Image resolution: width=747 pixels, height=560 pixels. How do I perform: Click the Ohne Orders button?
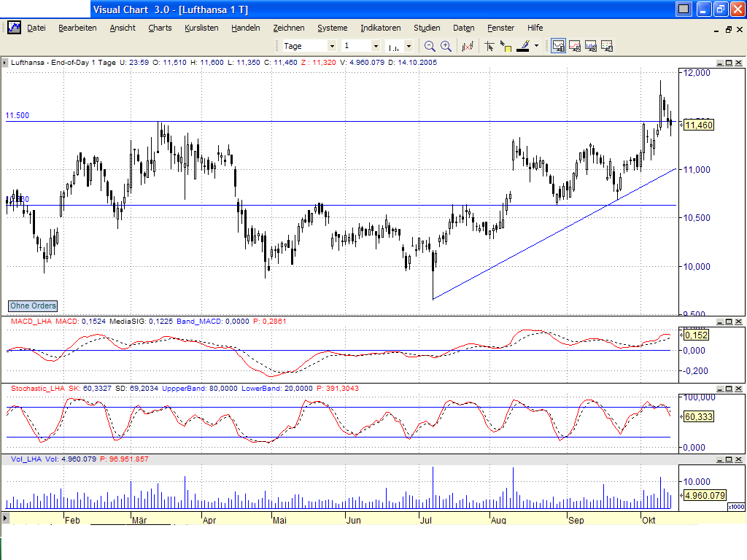pos(32,306)
